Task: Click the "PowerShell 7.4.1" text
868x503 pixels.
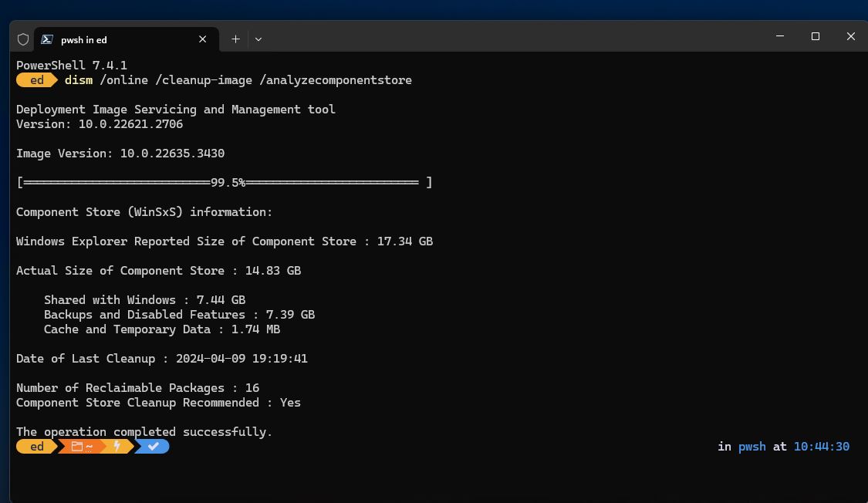Action: click(72, 66)
